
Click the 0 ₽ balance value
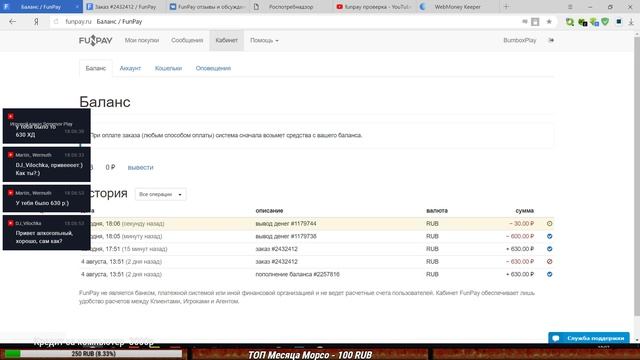coord(110,167)
